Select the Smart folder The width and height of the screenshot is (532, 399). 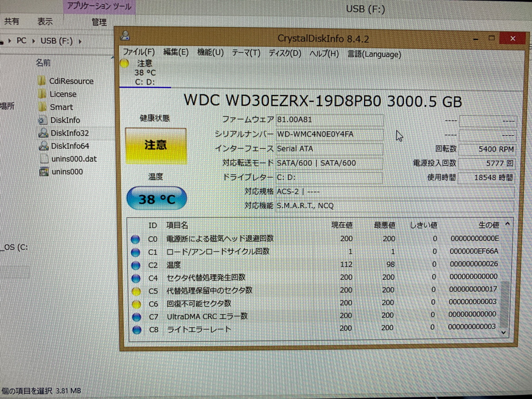[61, 107]
